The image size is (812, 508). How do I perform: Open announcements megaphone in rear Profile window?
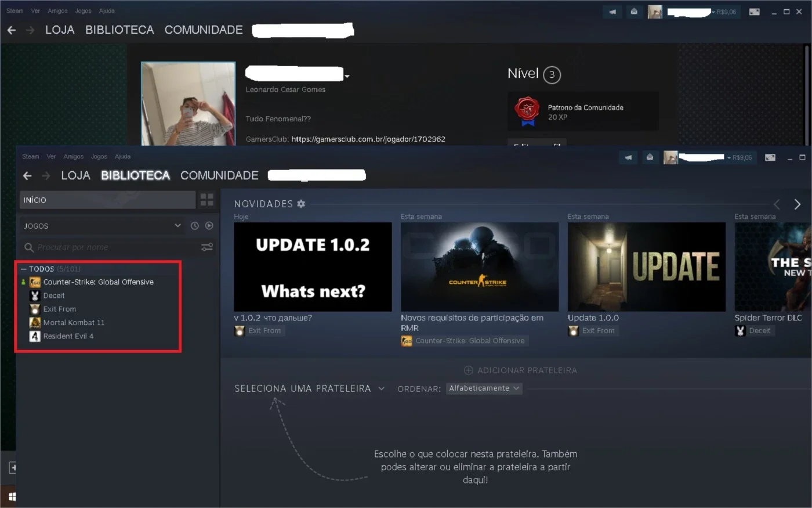[x=612, y=12]
